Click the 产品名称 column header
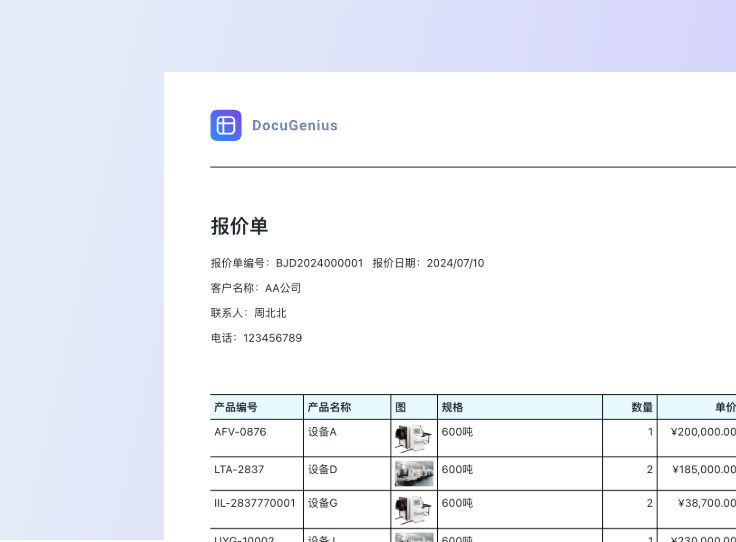The image size is (736, 542). [x=329, y=407]
